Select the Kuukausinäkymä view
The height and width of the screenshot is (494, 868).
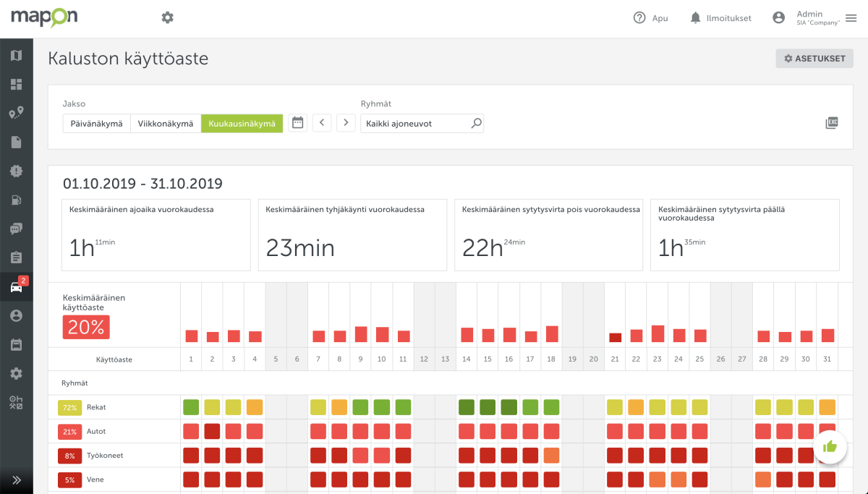pos(242,124)
